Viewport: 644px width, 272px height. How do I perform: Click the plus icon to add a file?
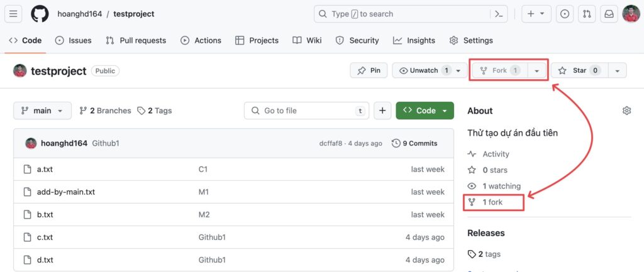click(x=382, y=111)
